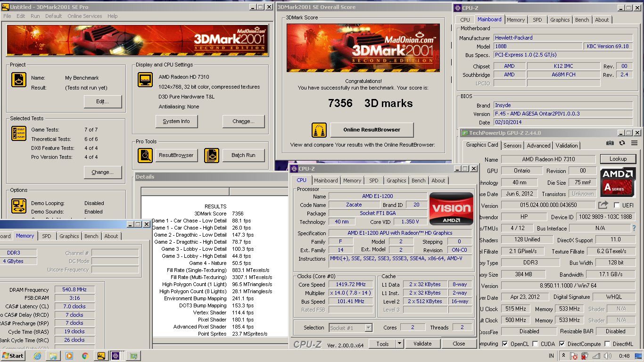Toggle the OpenCL checkbox
This screenshot has width=644, height=362.
pyautogui.click(x=505, y=344)
